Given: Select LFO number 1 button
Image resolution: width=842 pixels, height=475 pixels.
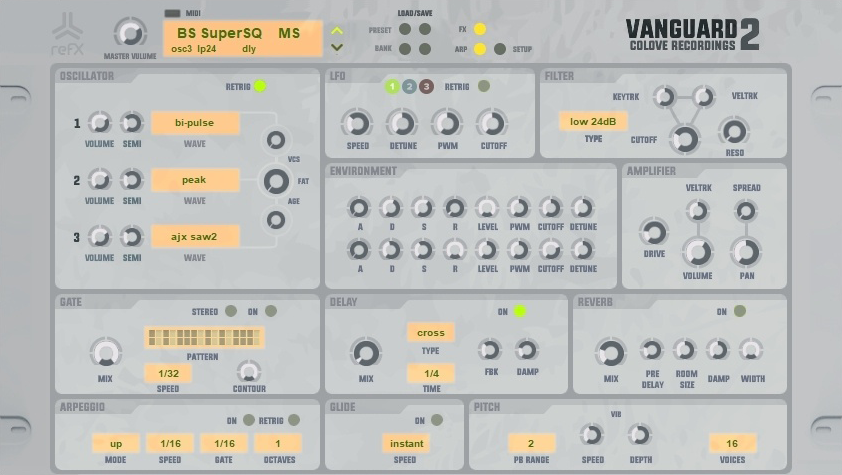Looking at the screenshot, I should (392, 86).
